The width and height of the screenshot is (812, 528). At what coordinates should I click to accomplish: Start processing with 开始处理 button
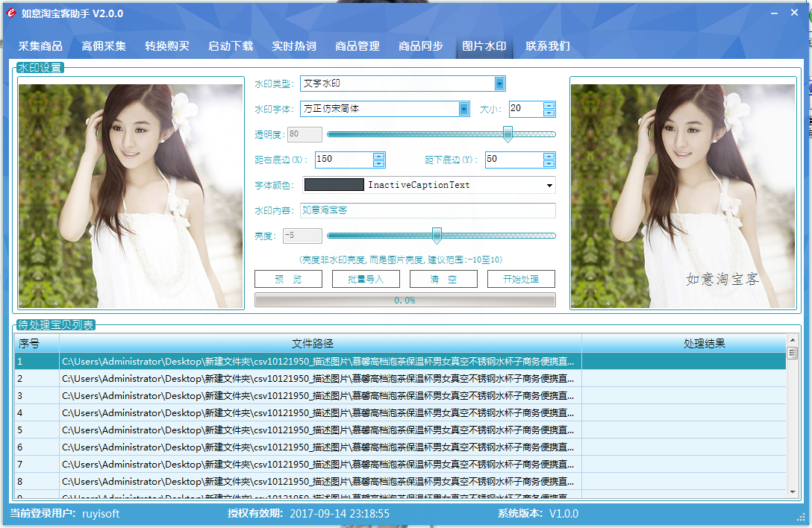pyautogui.click(x=521, y=279)
